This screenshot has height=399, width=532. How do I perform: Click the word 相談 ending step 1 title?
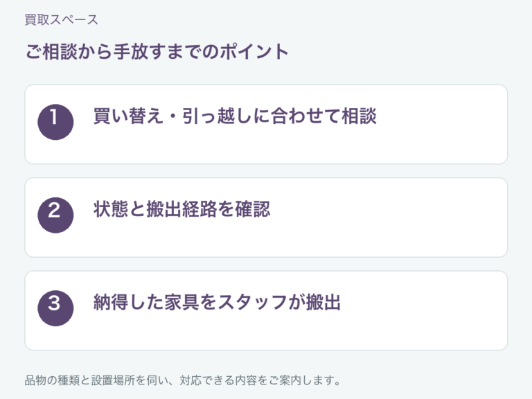click(x=360, y=116)
